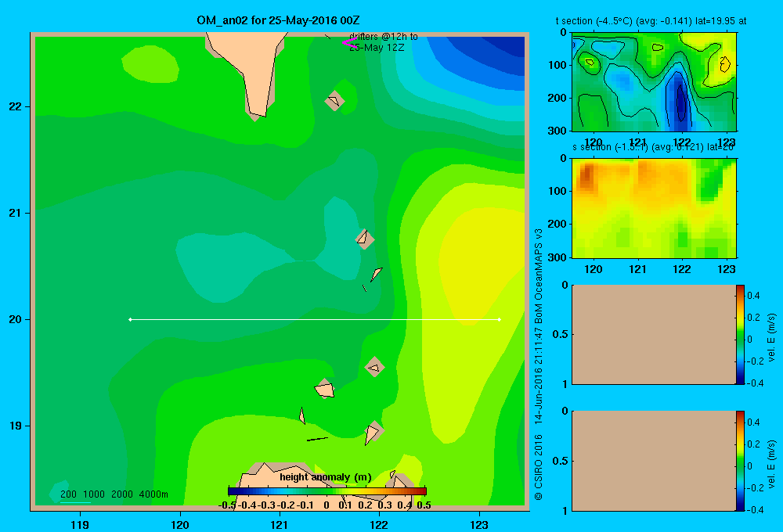Click latitude label 19 on main map axis
Image resolution: width=783 pixels, height=532 pixels.
(x=16, y=426)
